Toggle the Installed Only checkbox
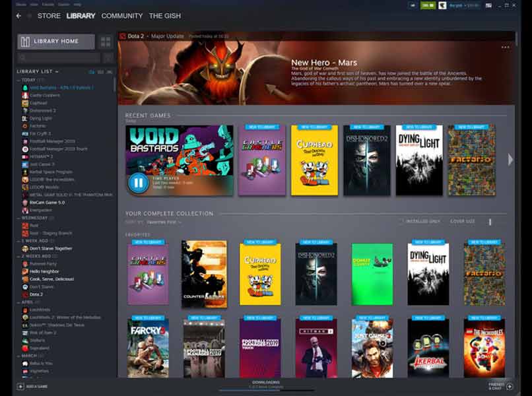The image size is (532, 396). coord(403,221)
